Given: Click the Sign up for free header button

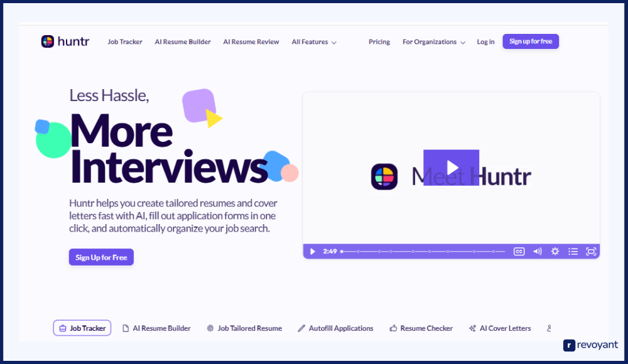Looking at the screenshot, I should coord(531,41).
